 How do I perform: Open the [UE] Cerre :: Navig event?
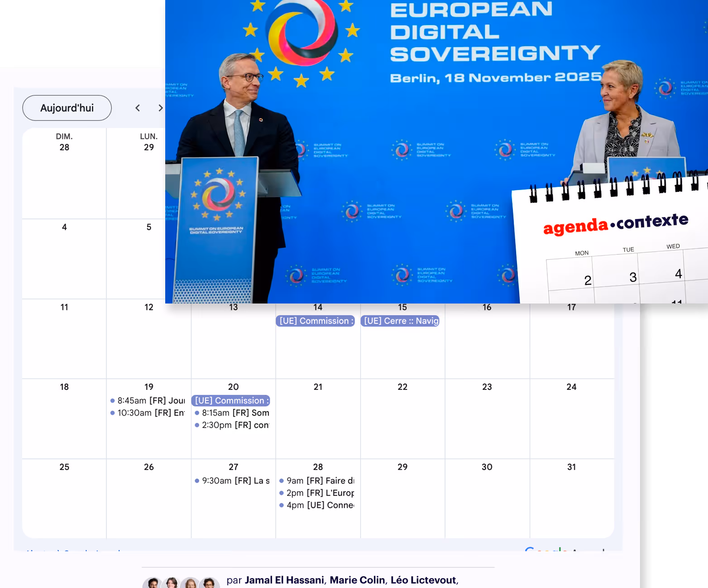[400, 321]
